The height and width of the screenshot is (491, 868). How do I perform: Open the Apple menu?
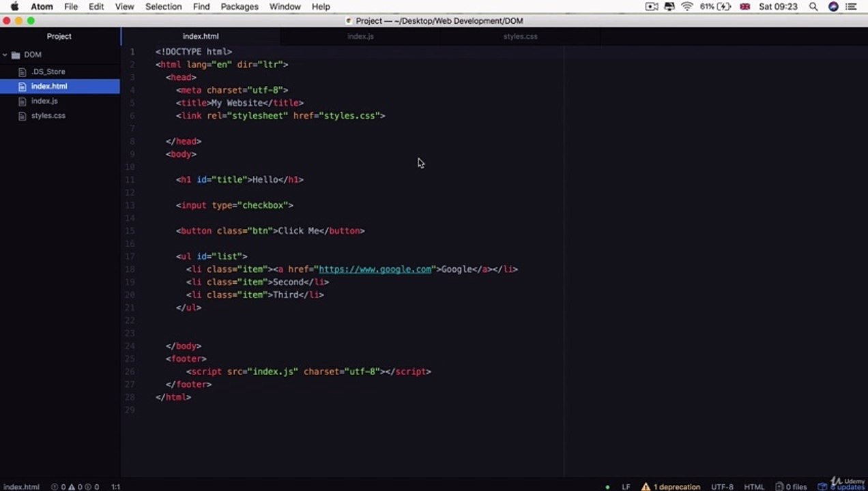click(14, 7)
